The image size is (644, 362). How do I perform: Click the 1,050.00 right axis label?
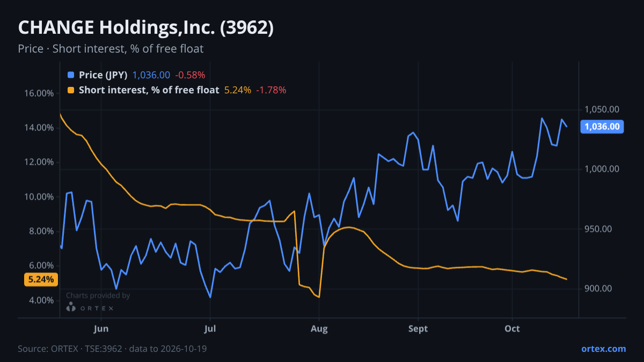(602, 109)
